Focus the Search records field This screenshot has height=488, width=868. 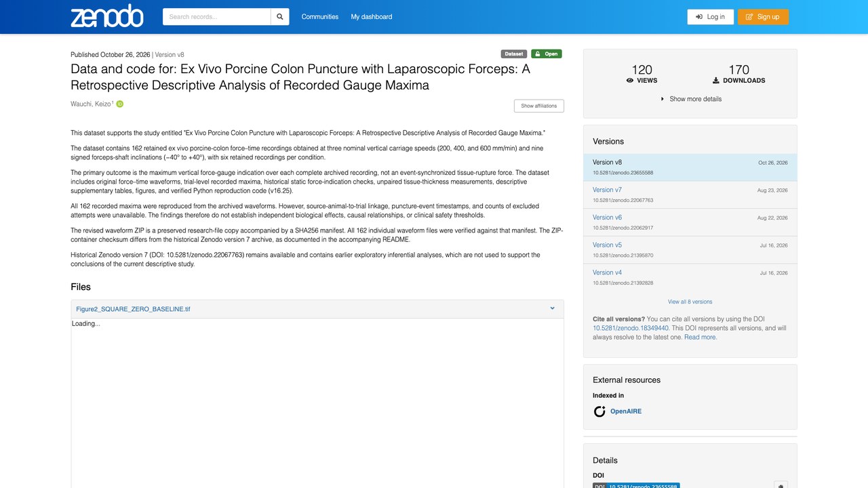(217, 17)
